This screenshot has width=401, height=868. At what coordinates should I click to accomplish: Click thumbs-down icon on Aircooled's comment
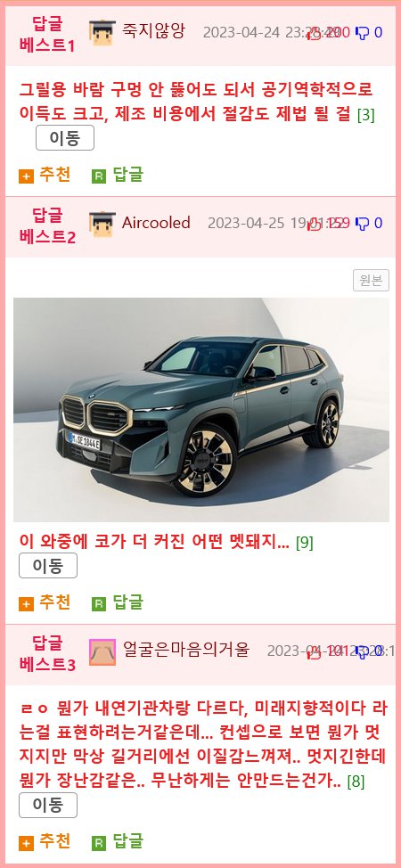pyautogui.click(x=362, y=224)
